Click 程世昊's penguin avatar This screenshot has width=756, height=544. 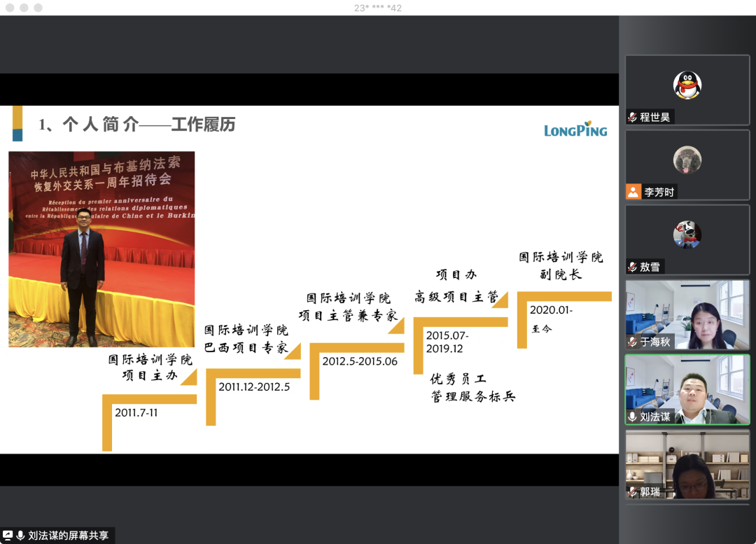click(687, 85)
